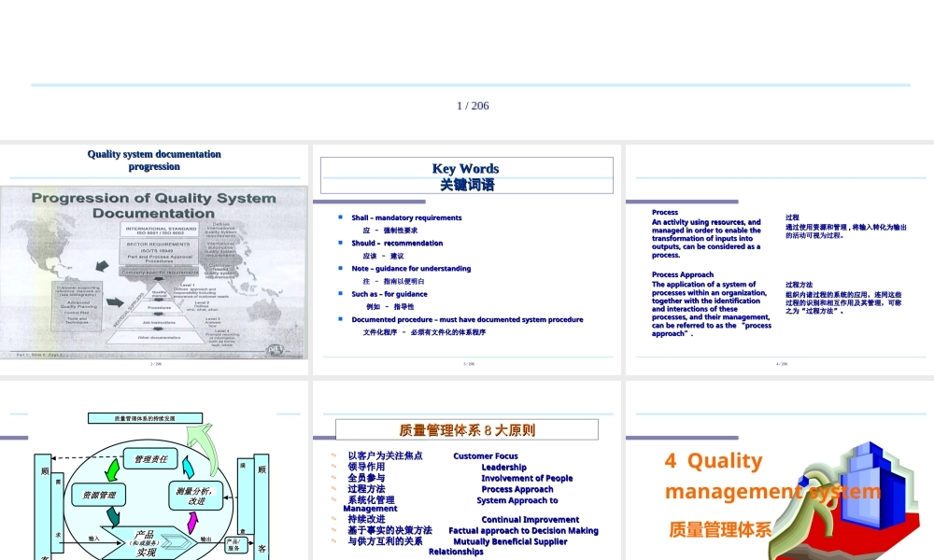Select the world map image on the documentation slide

[154, 271]
